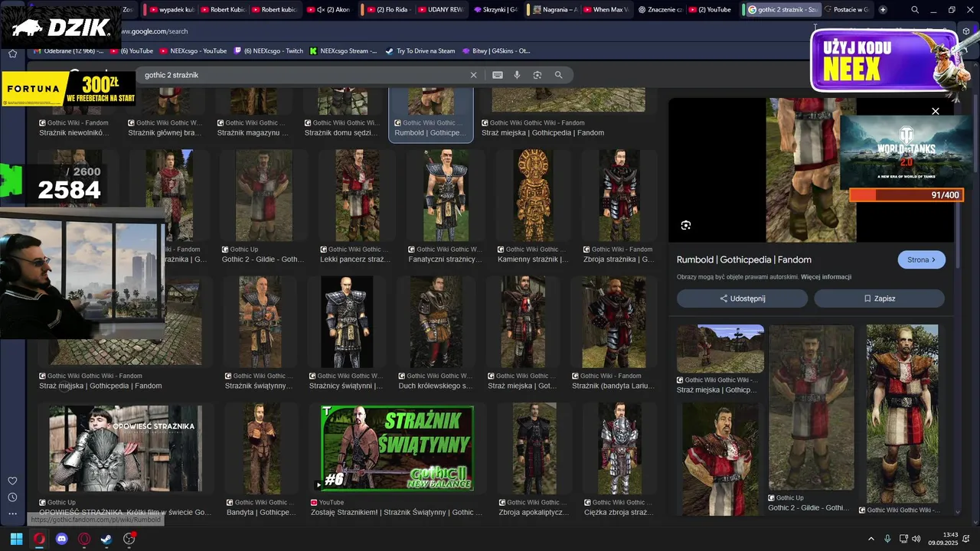Open the history clock icon in Opera sidebar

(12, 497)
